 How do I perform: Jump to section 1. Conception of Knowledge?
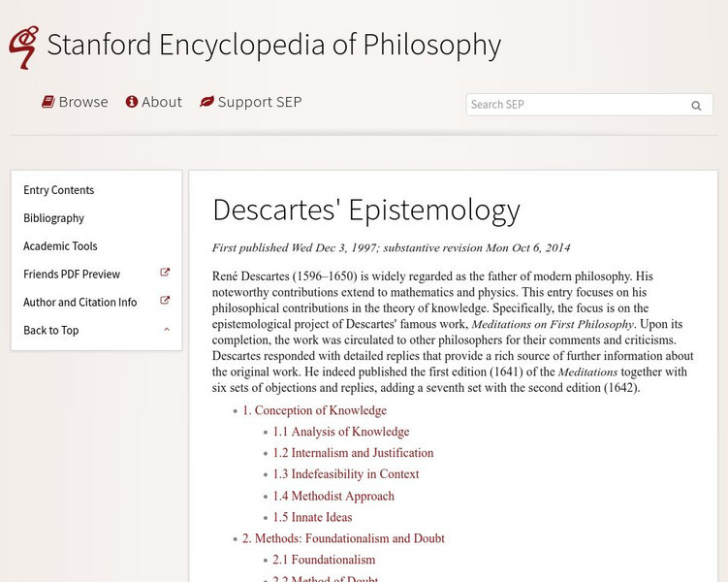[314, 410]
